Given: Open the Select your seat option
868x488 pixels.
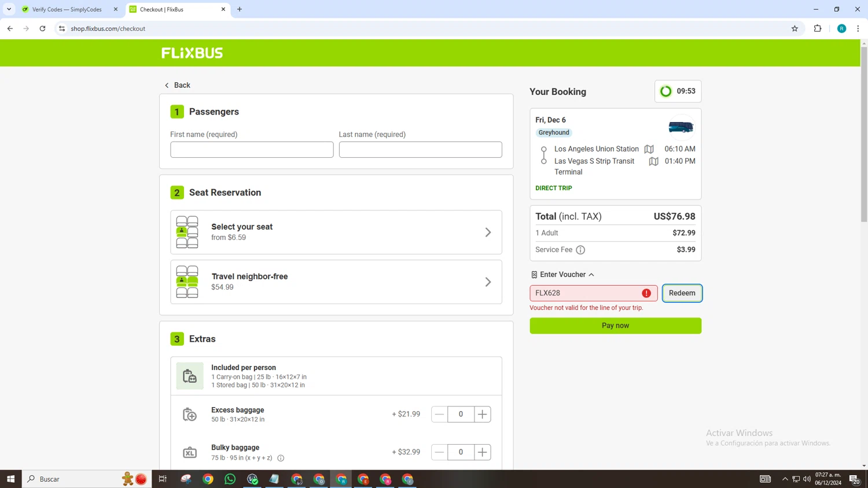Looking at the screenshot, I should pyautogui.click(x=336, y=232).
